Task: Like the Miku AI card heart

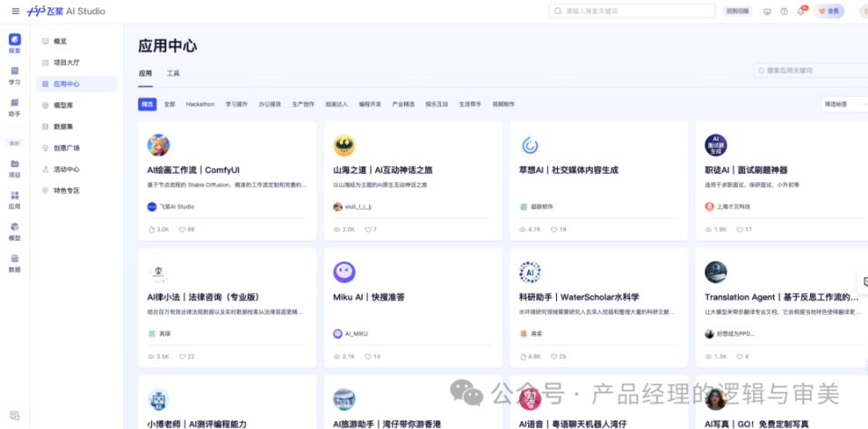Action: [x=368, y=357]
